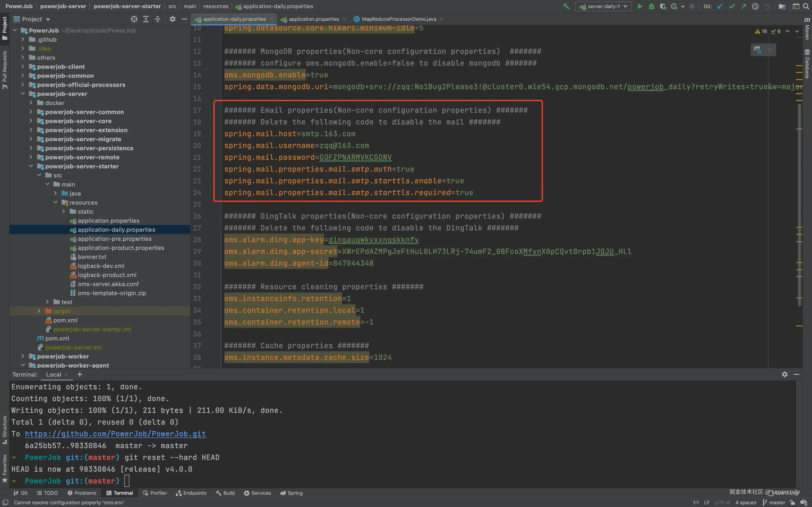Click the Git commit checkmark icon
Screen dimensions: 812x507
click(732, 6)
